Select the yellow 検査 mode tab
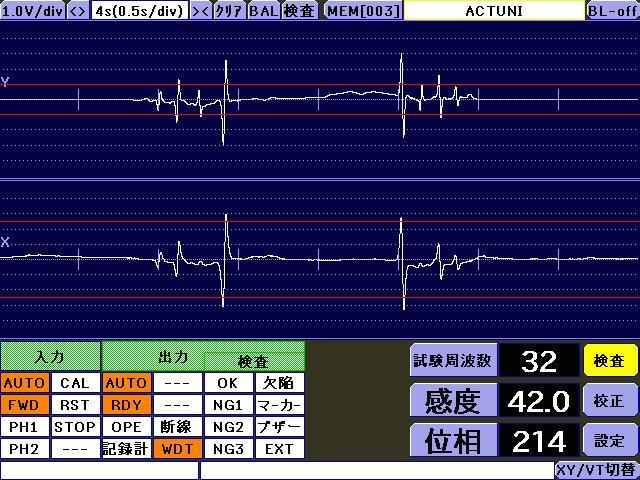The height and width of the screenshot is (480, 640). click(610, 360)
